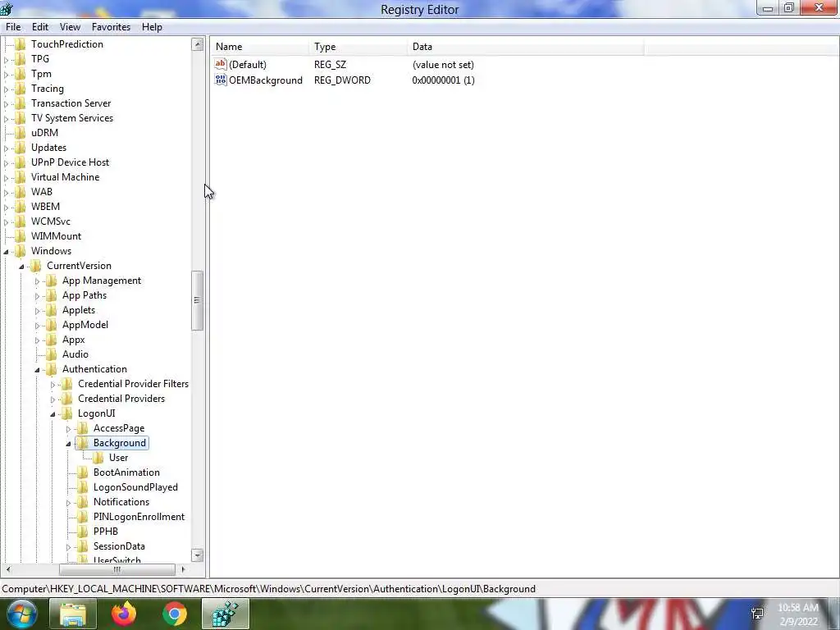Click Registry Editor taskbar icon
840x630 pixels.
[x=226, y=614]
